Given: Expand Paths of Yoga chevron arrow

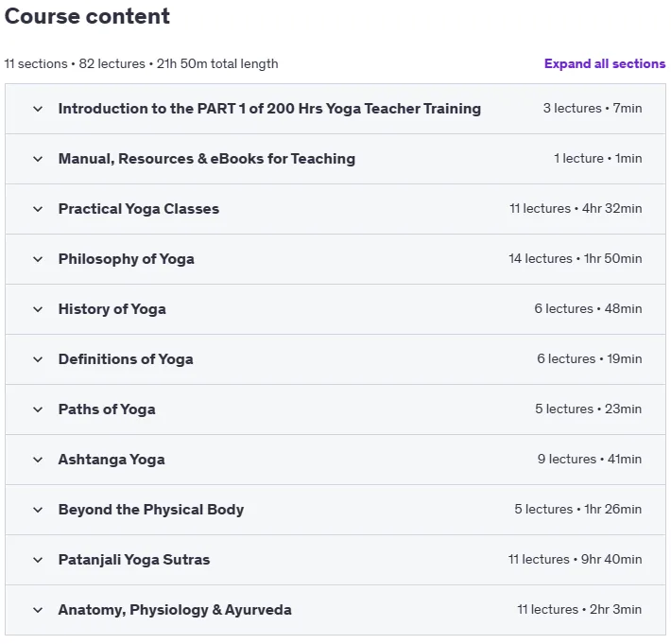Looking at the screenshot, I should 38,409.
